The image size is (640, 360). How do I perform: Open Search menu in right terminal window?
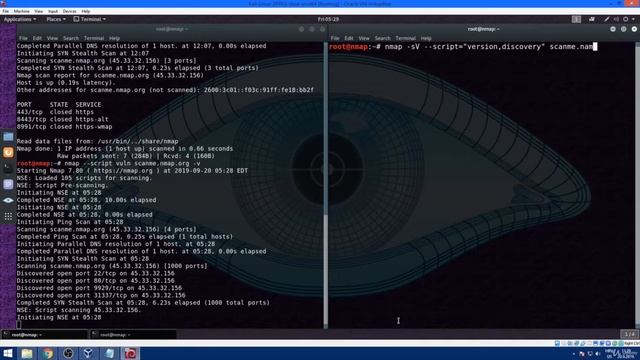tap(382, 38)
